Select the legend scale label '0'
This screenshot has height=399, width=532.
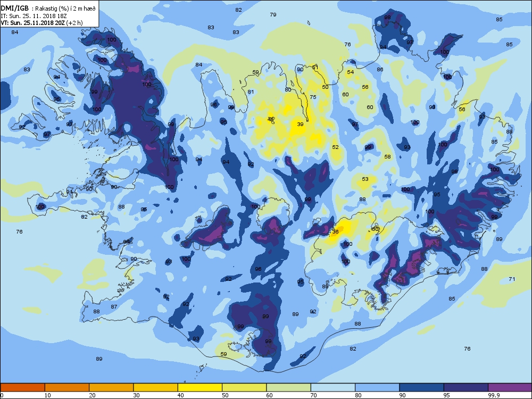[2, 395]
